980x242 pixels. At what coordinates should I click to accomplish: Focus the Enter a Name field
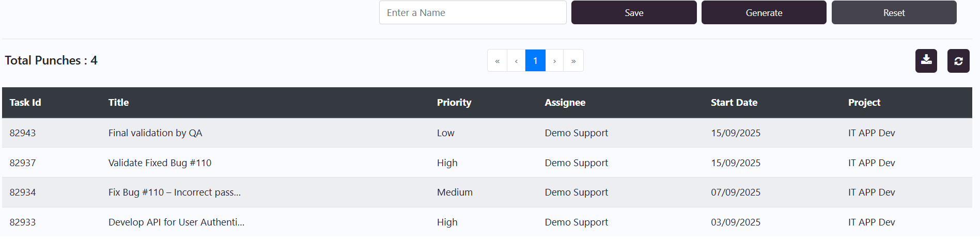(472, 13)
